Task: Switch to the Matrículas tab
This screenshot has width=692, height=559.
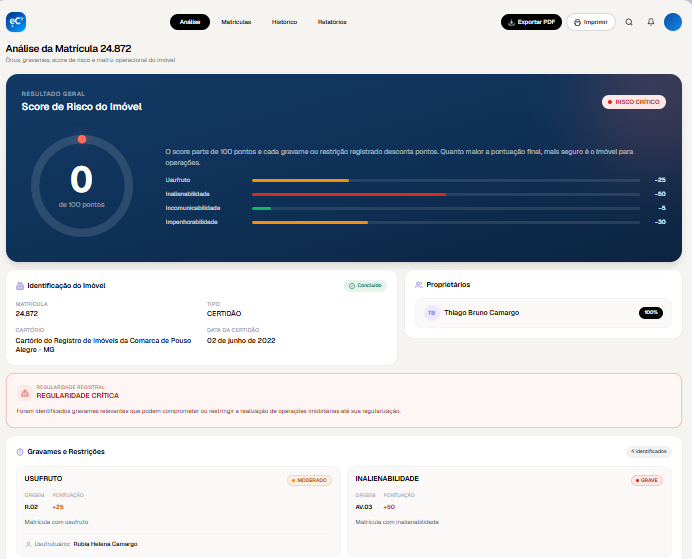Action: click(236, 22)
